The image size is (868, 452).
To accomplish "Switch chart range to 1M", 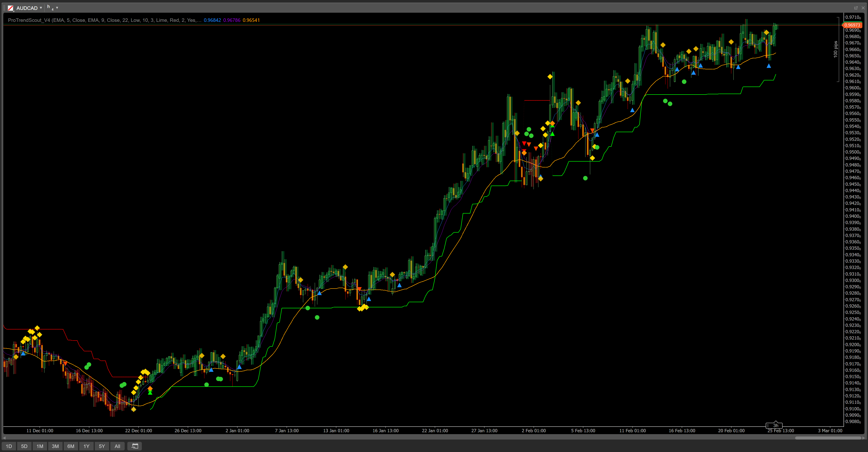I will (40, 446).
